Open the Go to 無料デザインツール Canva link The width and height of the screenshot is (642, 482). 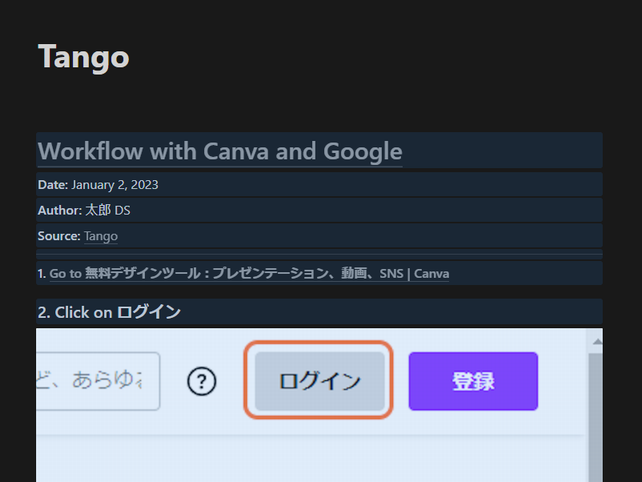pos(249,273)
